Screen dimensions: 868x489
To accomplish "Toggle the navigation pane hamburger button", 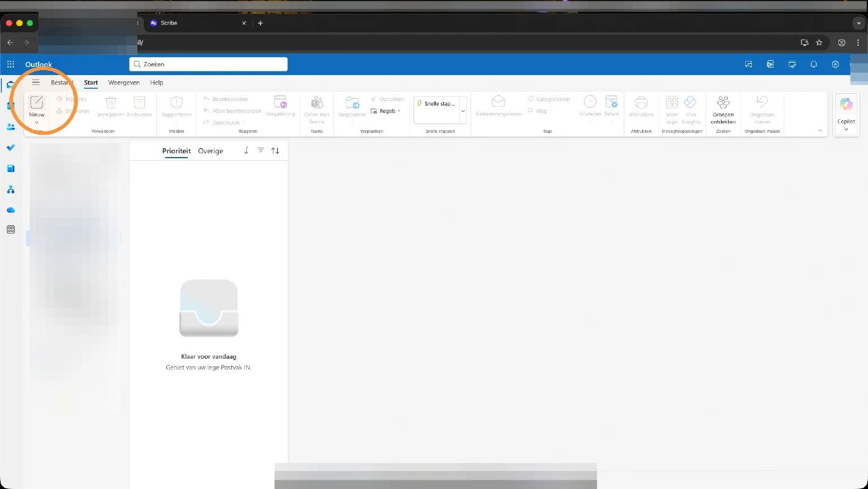I will click(x=36, y=83).
